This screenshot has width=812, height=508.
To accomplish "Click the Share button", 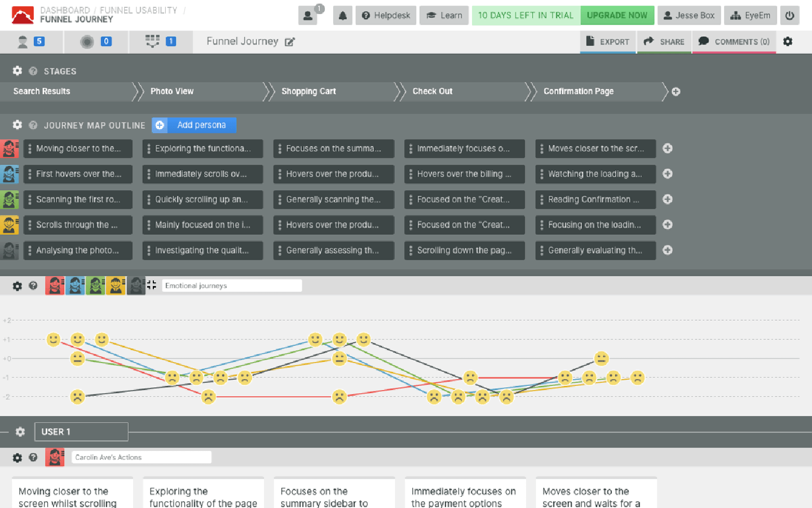I will point(664,42).
